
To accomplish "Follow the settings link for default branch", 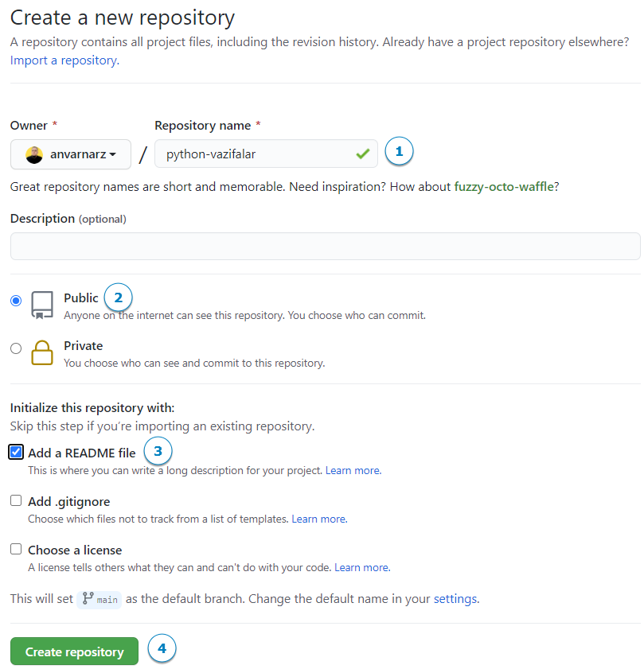I will (455, 598).
